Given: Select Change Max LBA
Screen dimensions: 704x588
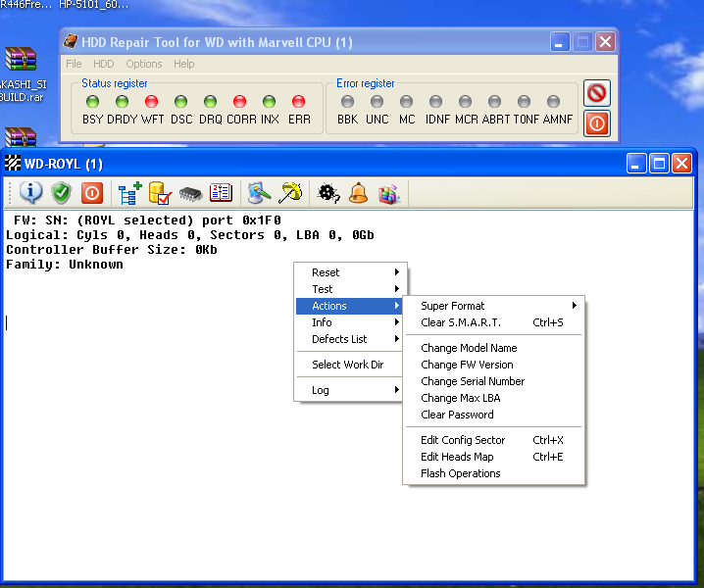Looking at the screenshot, I should 493,398.
